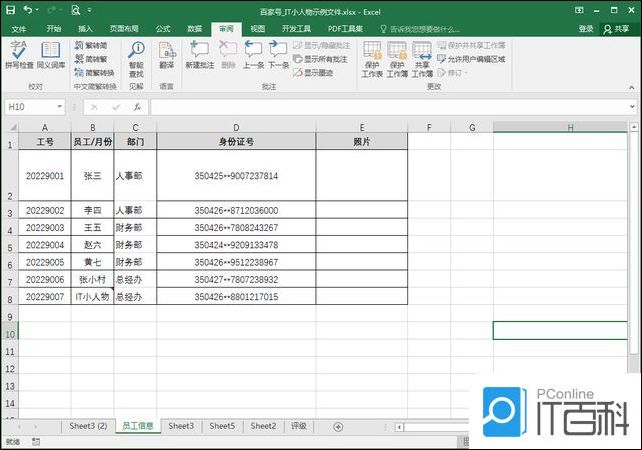Image resolution: width=642 pixels, height=450 pixels.
Task: Add a new sheet with plus button
Action: point(338,427)
